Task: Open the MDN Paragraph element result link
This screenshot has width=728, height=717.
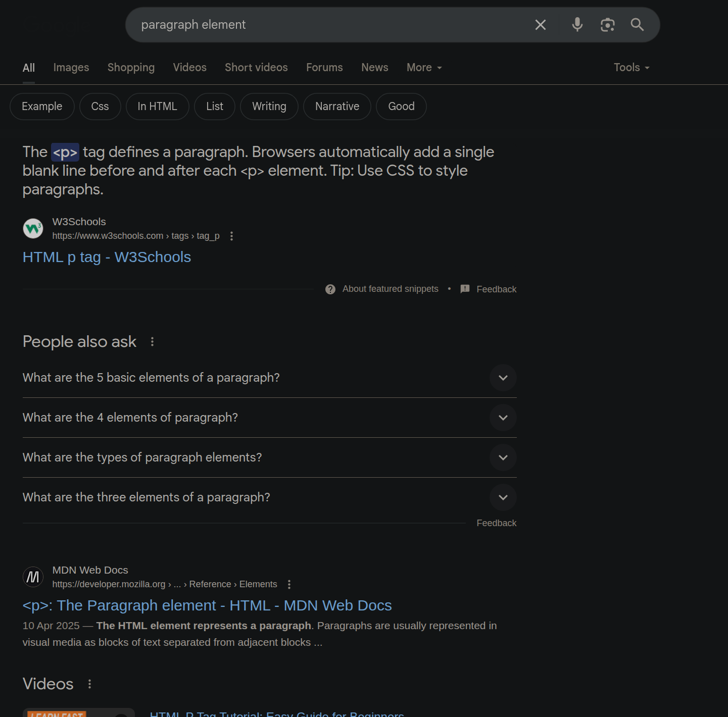Action: tap(207, 605)
